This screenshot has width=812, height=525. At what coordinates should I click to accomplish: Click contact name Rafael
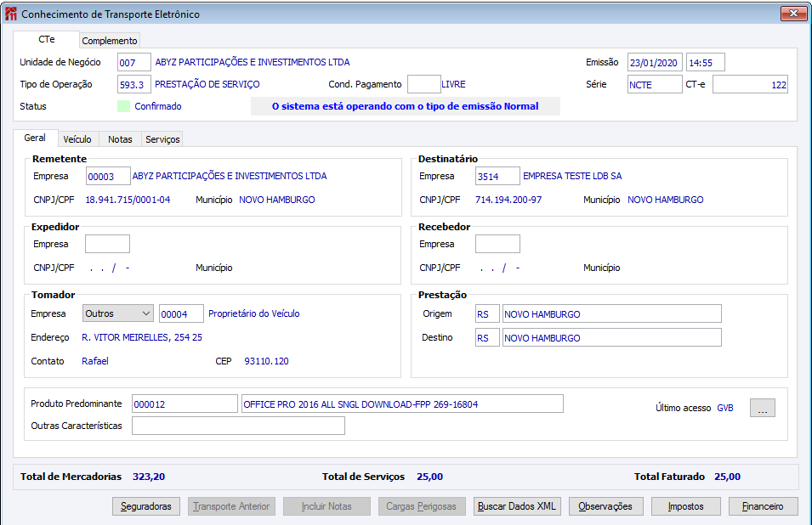click(x=95, y=361)
